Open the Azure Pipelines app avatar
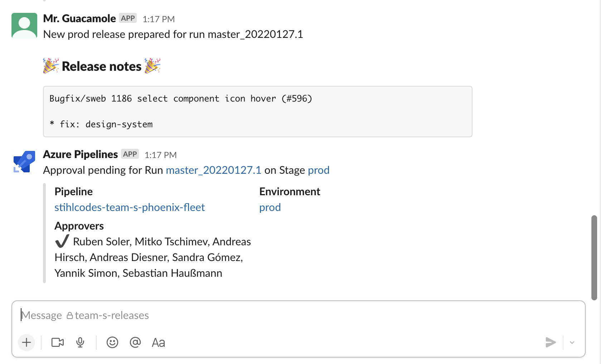Image resolution: width=605 pixels, height=364 pixels. pos(24,162)
